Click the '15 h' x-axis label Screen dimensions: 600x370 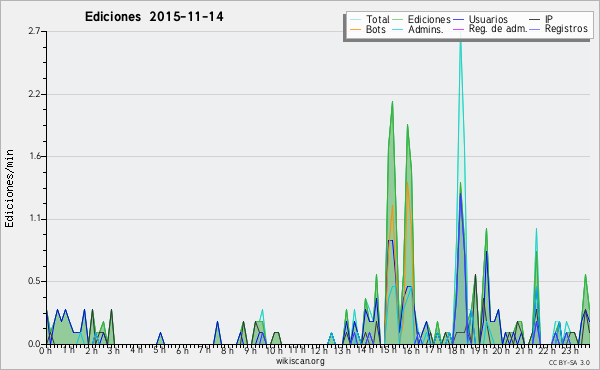(x=389, y=350)
